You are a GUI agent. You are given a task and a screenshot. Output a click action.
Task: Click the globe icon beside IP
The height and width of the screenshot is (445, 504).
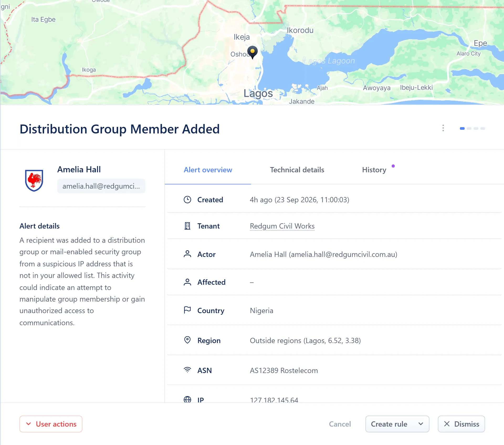187,400
